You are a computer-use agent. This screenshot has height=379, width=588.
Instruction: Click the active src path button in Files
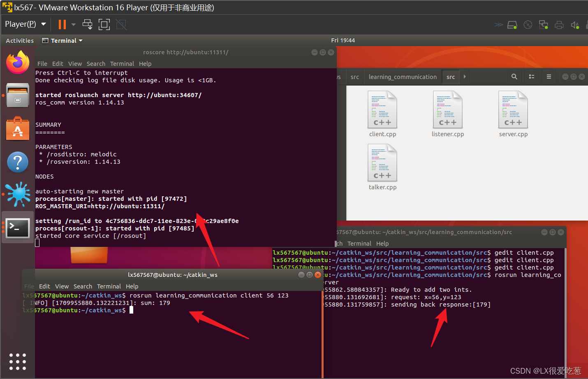click(451, 77)
